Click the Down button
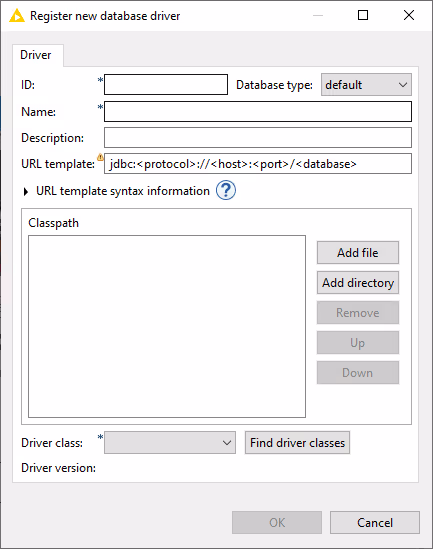The width and height of the screenshot is (433, 549). [358, 373]
